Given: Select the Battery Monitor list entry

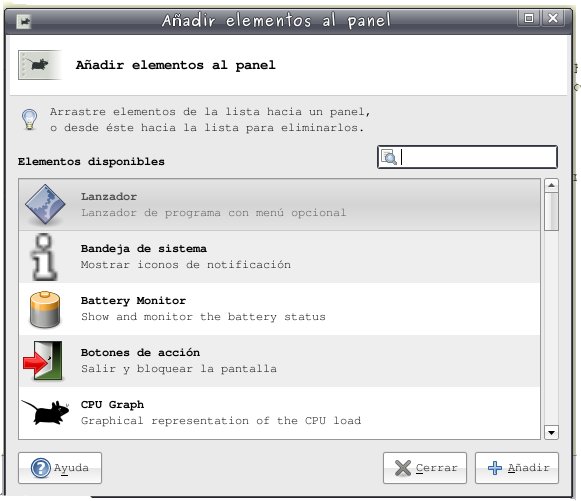Looking at the screenshot, I should point(279,309).
